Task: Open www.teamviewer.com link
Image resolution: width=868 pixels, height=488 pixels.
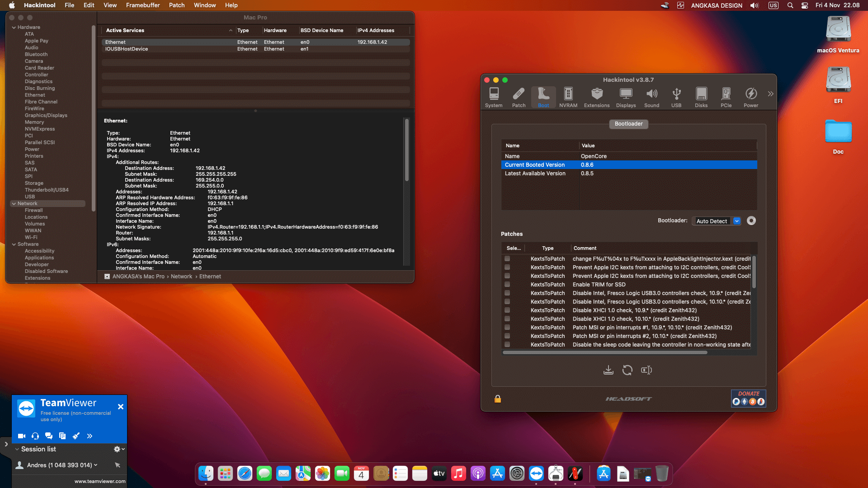Action: [x=100, y=481]
